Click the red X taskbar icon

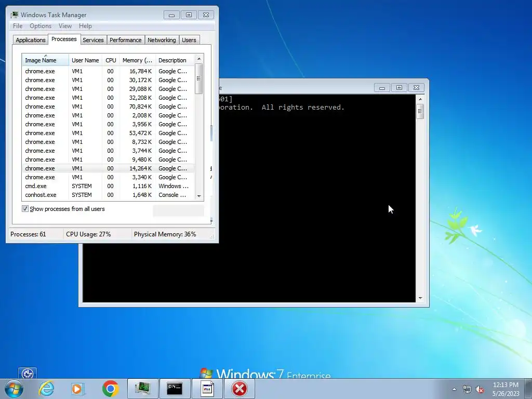pos(240,389)
